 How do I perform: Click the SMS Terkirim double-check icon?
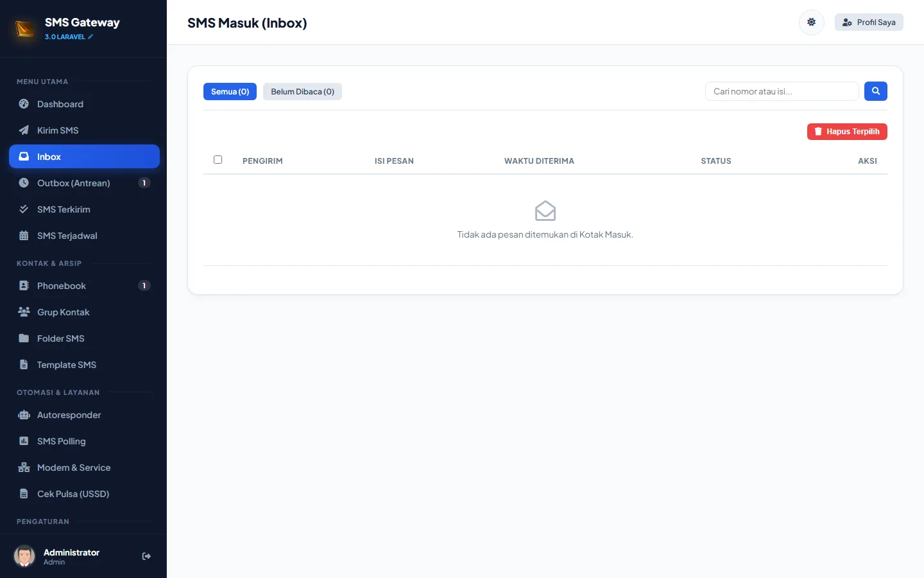click(24, 209)
